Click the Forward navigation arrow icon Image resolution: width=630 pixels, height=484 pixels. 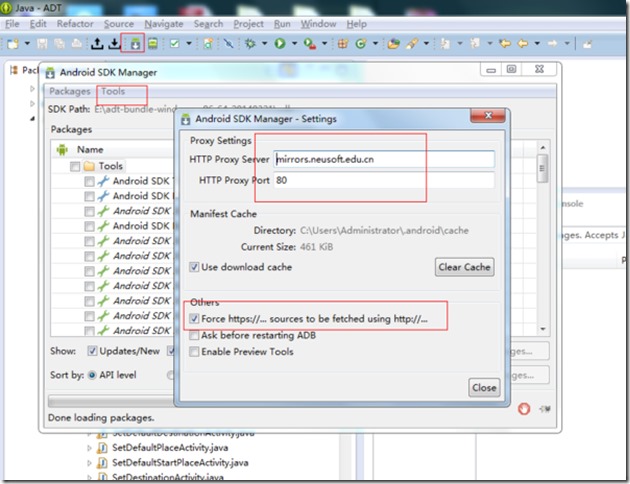[x=552, y=43]
